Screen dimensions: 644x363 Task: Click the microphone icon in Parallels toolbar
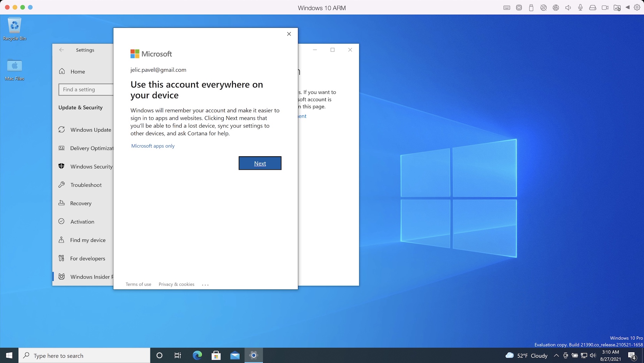coord(580,8)
